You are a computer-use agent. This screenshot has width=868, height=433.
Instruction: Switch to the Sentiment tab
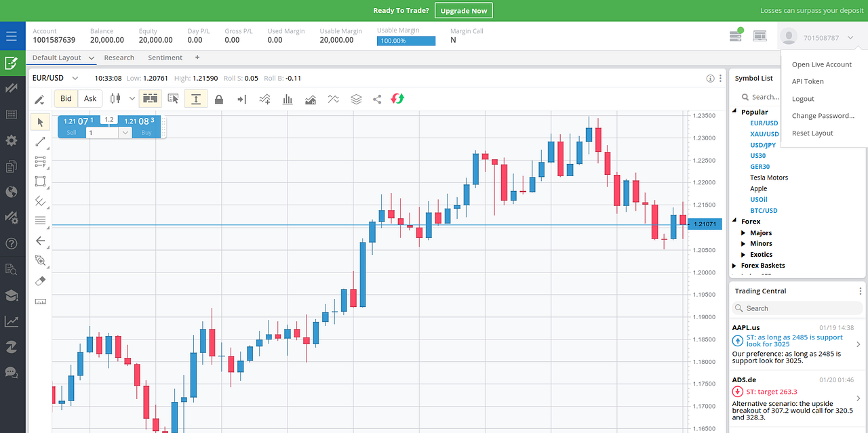coord(165,58)
